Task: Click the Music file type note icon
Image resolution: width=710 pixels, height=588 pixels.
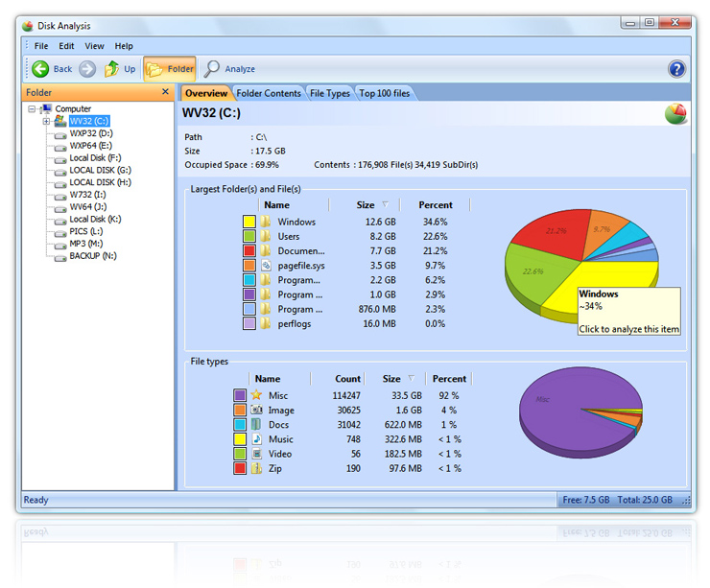Action: click(256, 438)
